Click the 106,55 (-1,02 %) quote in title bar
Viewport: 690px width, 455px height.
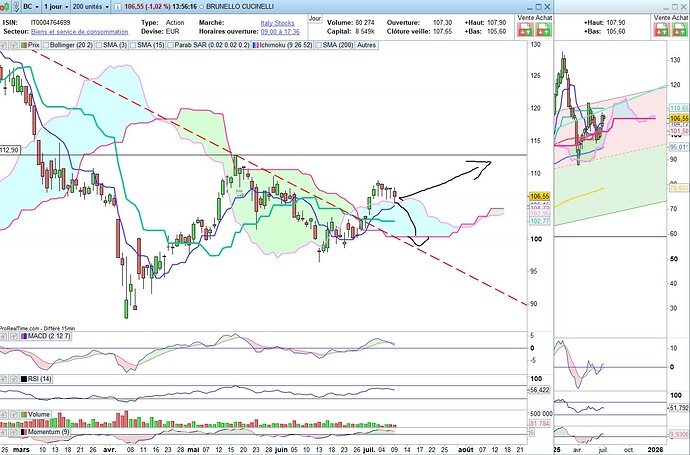(x=146, y=7)
